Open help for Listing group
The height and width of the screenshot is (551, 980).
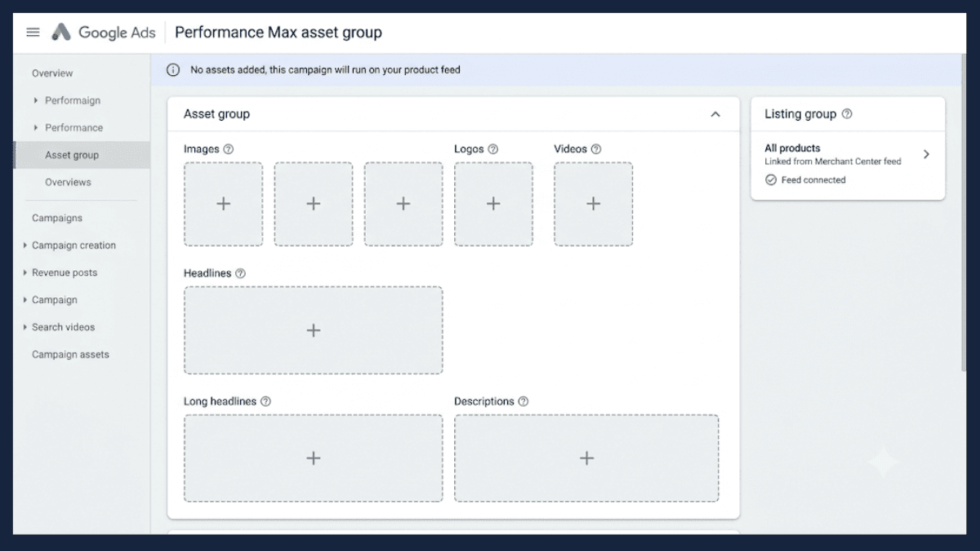(847, 114)
